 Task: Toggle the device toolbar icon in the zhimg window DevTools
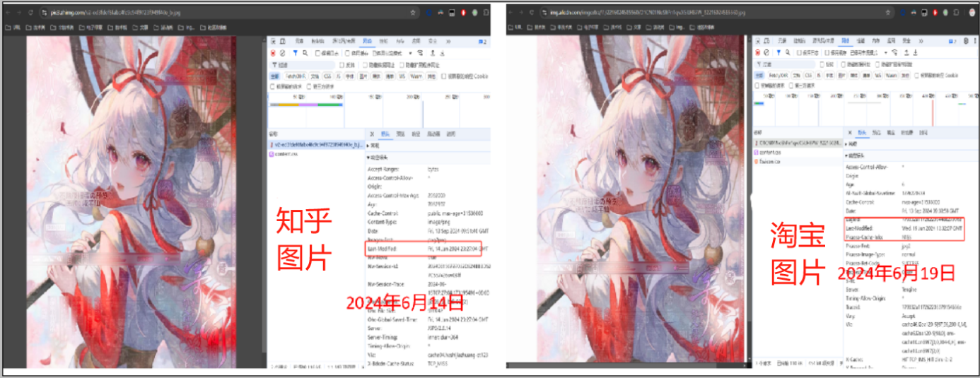tap(283, 41)
